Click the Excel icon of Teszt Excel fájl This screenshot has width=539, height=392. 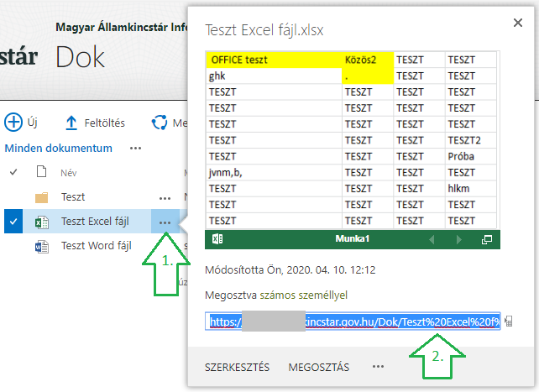(42, 222)
